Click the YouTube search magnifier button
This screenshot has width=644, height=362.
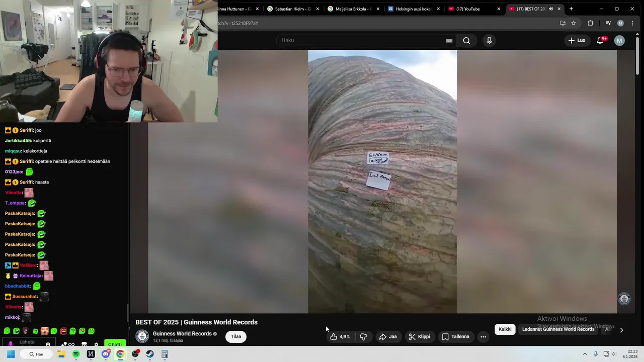click(466, 41)
